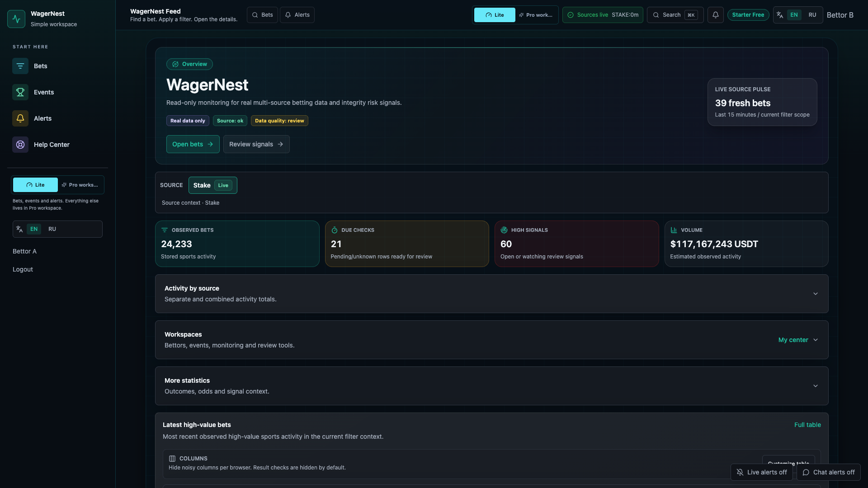868x488 pixels.
Task: Click the sidebar translate language icon
Action: click(x=19, y=229)
